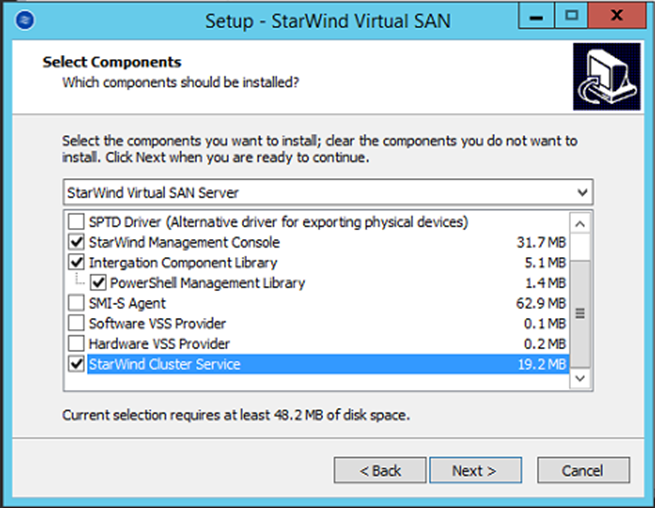
Task: Click the StarWind app icon in title bar
Action: point(25,20)
